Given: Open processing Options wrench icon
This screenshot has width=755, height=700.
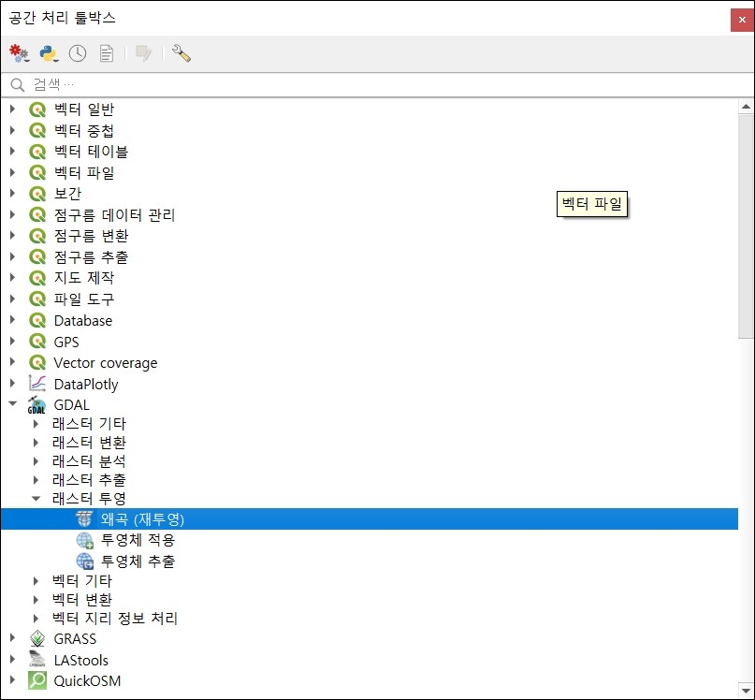Looking at the screenshot, I should [x=181, y=53].
